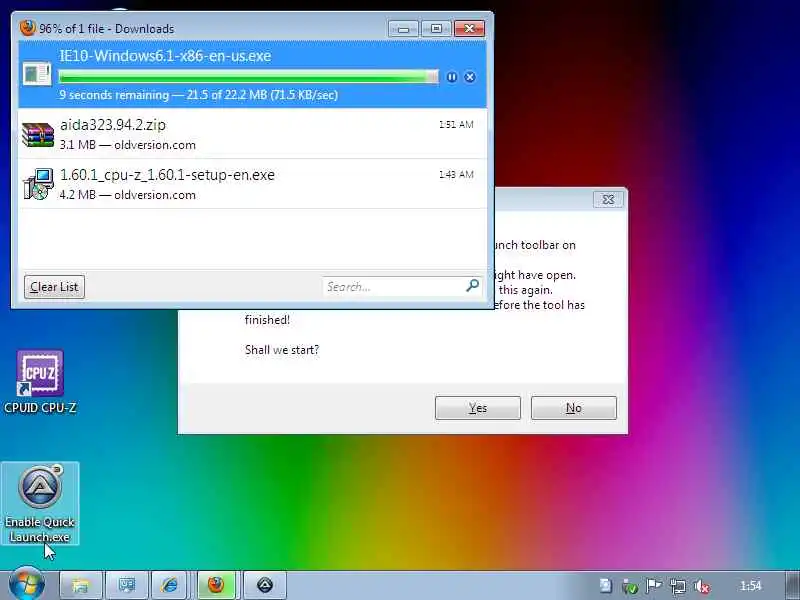Image resolution: width=800 pixels, height=600 pixels.
Task: Click the Clear List button
Action: [55, 287]
